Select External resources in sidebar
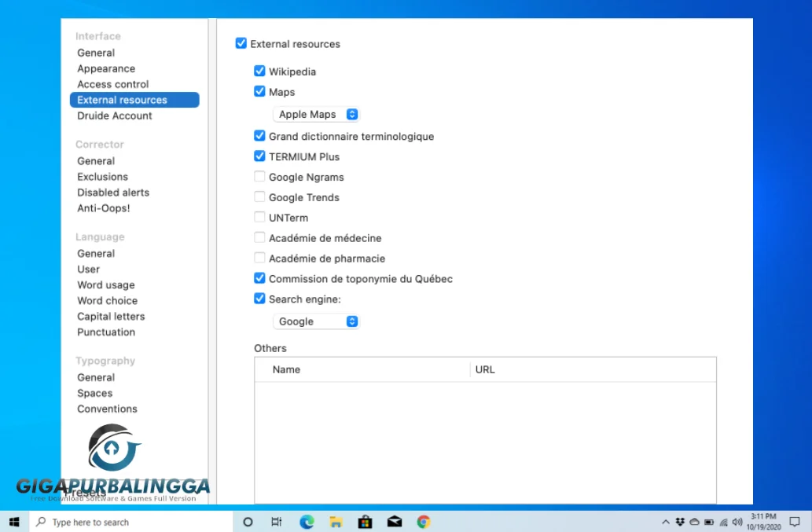Image resolution: width=812 pixels, height=532 pixels. tap(134, 100)
